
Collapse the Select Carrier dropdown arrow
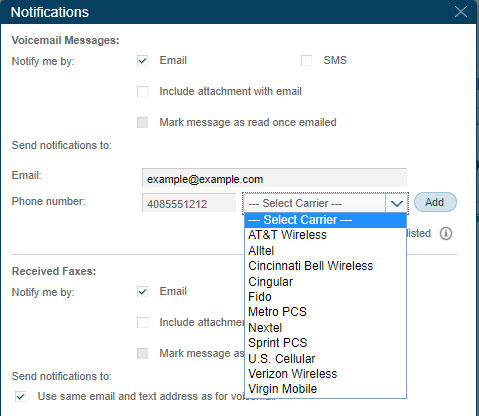pyautogui.click(x=396, y=203)
